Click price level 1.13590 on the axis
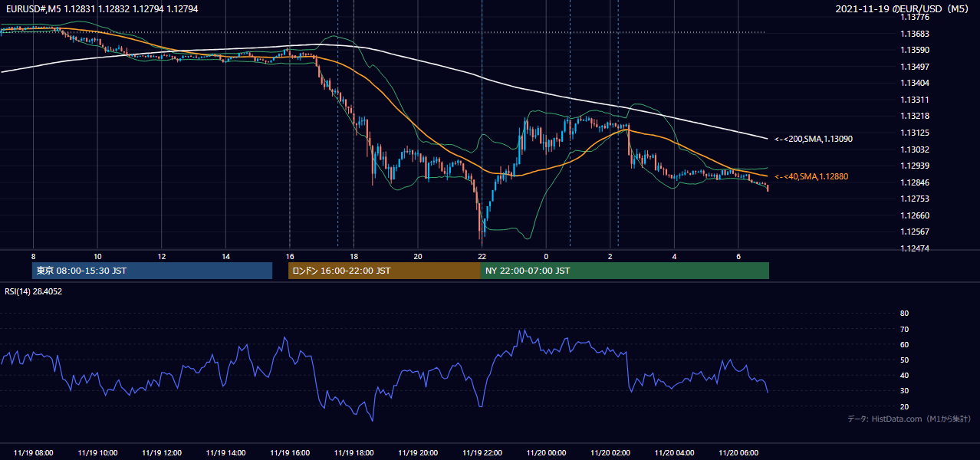980x460 pixels. [914, 50]
